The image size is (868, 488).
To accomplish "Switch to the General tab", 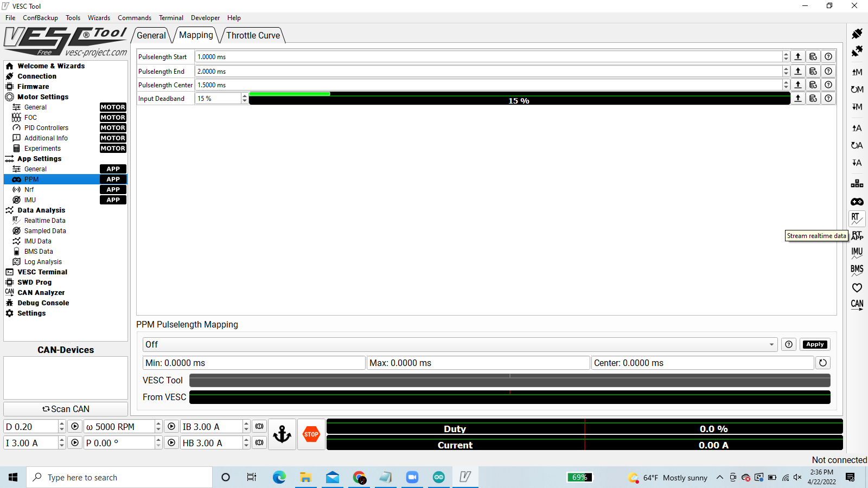I will click(x=151, y=35).
